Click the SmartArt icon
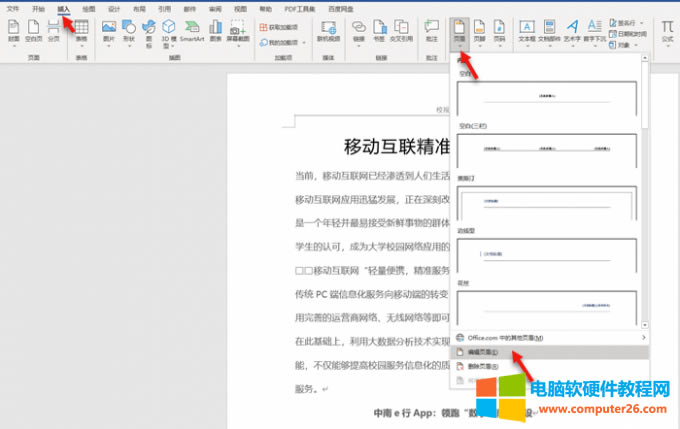This screenshot has width=680, height=429. click(x=192, y=29)
